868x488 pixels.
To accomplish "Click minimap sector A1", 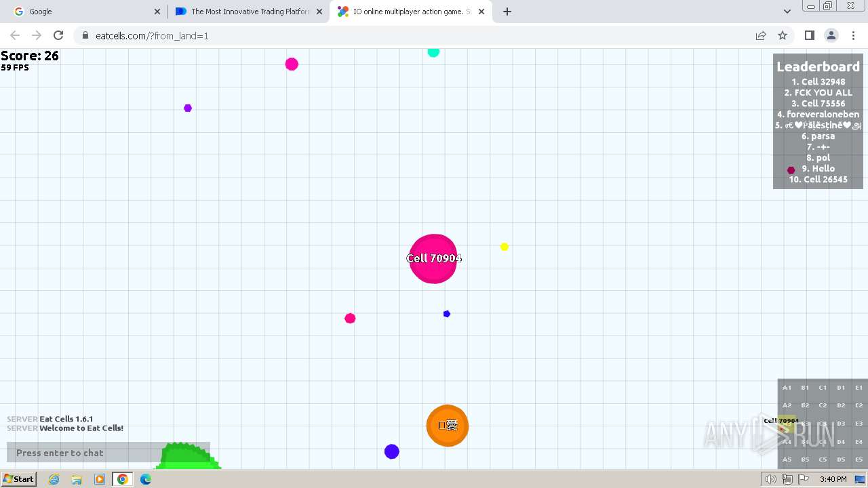I will [x=787, y=388].
